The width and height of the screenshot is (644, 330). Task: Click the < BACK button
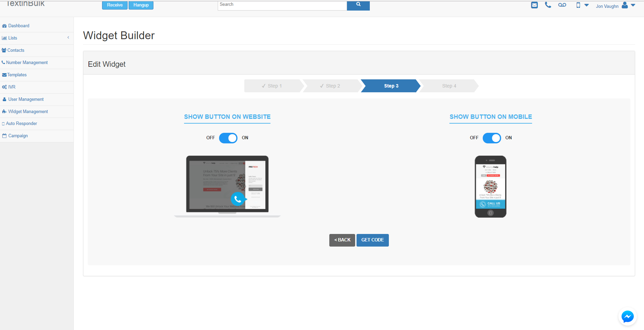pyautogui.click(x=342, y=240)
